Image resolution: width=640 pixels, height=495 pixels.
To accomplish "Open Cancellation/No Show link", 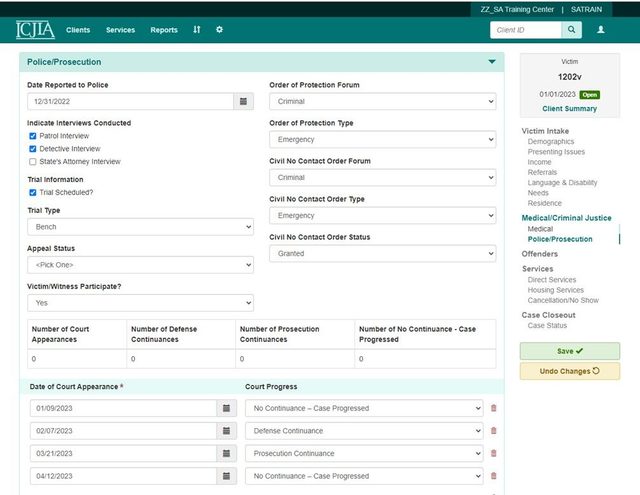I will point(563,300).
